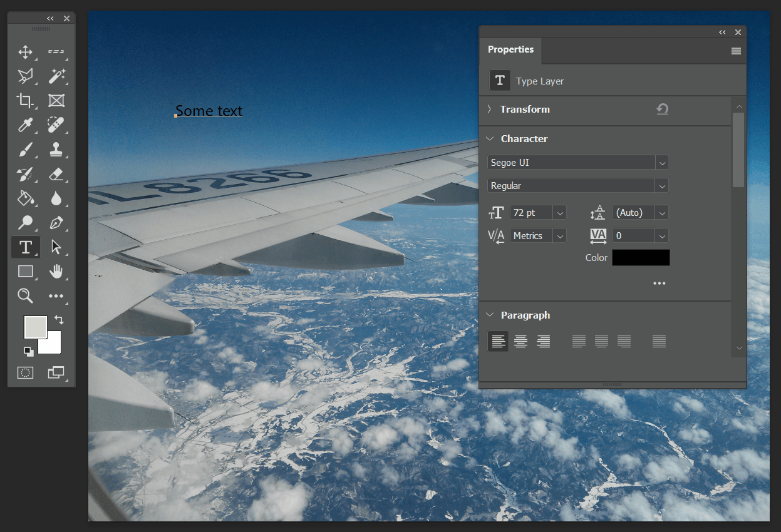Choose the Hand tool
Viewport: 781px width, 532px height.
click(56, 272)
